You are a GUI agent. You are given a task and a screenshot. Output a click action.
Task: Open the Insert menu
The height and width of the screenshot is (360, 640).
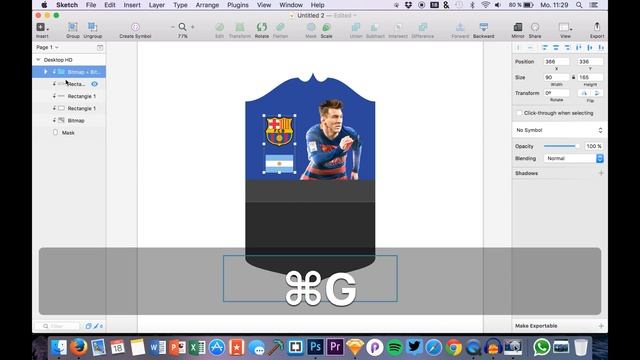coord(132,5)
